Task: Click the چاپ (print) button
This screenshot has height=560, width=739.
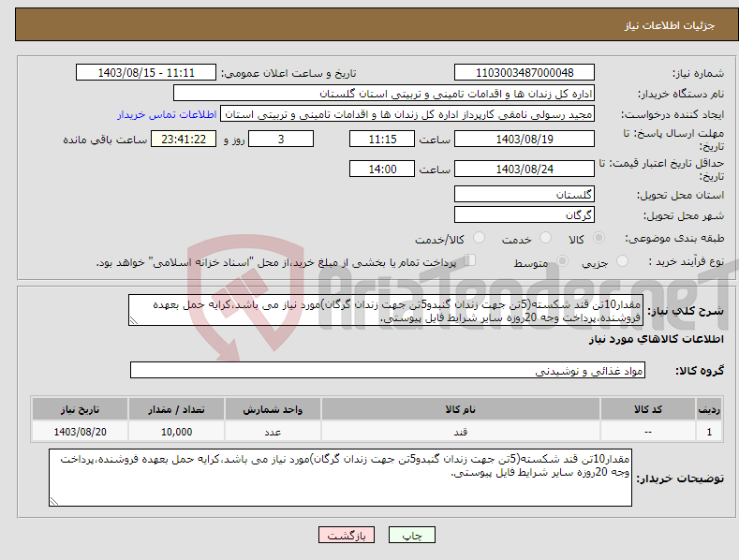Action: (411, 535)
